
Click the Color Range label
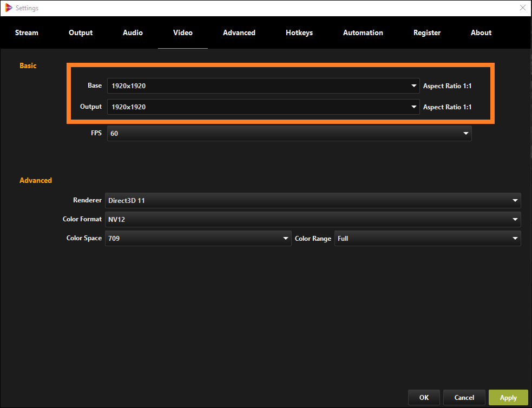click(313, 239)
